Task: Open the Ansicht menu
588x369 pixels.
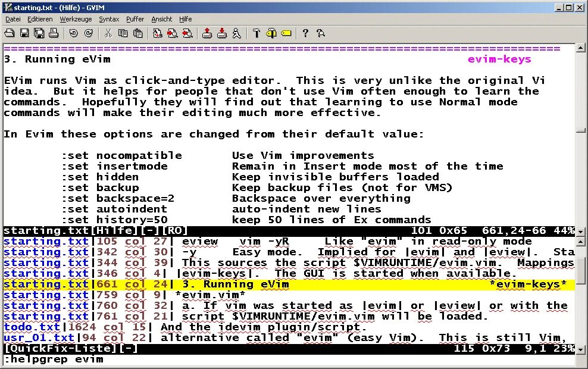Action: tap(162, 19)
